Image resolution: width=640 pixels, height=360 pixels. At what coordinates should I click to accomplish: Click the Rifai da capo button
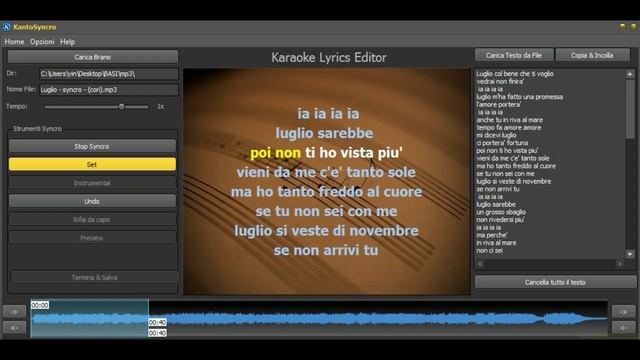[x=92, y=220]
